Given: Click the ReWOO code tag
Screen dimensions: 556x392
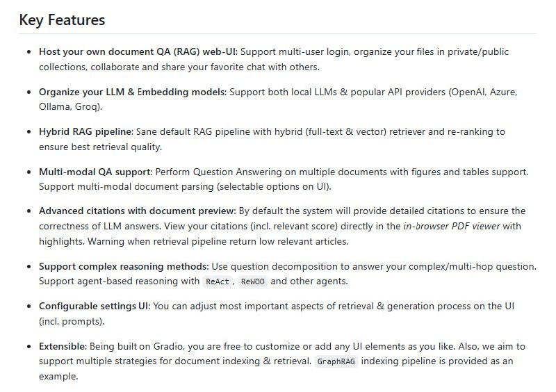Looking at the screenshot, I should [252, 282].
